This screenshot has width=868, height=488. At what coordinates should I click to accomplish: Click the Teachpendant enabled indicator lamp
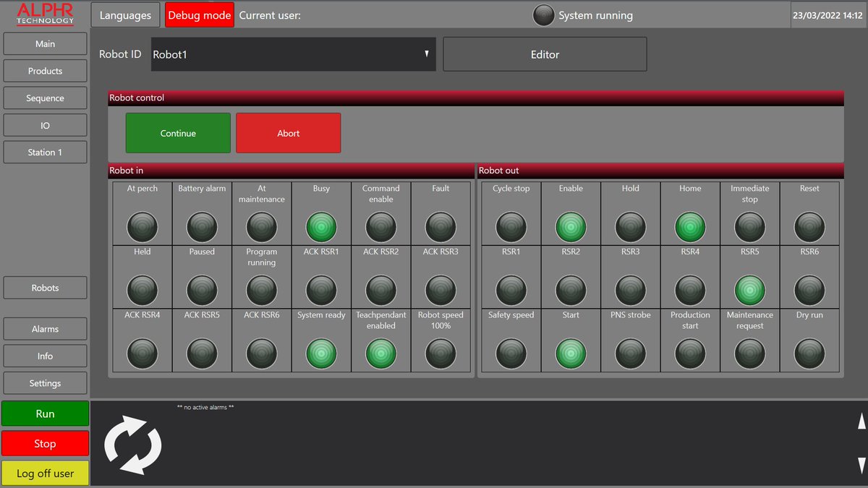point(381,354)
